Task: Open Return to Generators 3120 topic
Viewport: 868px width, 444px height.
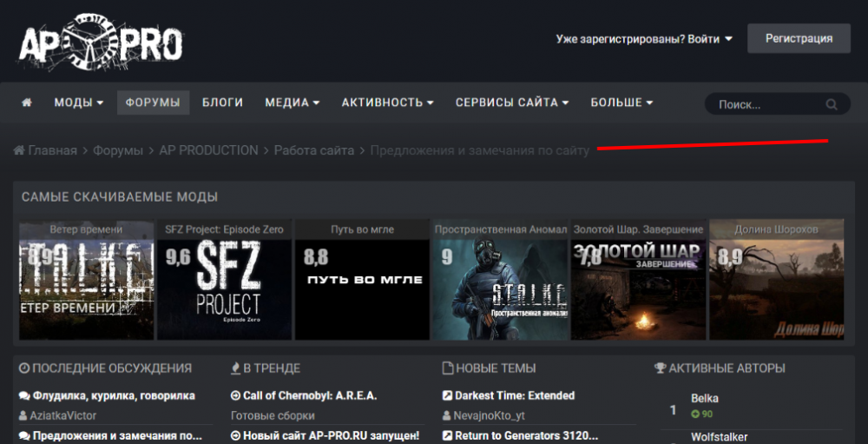Action: coord(527,435)
